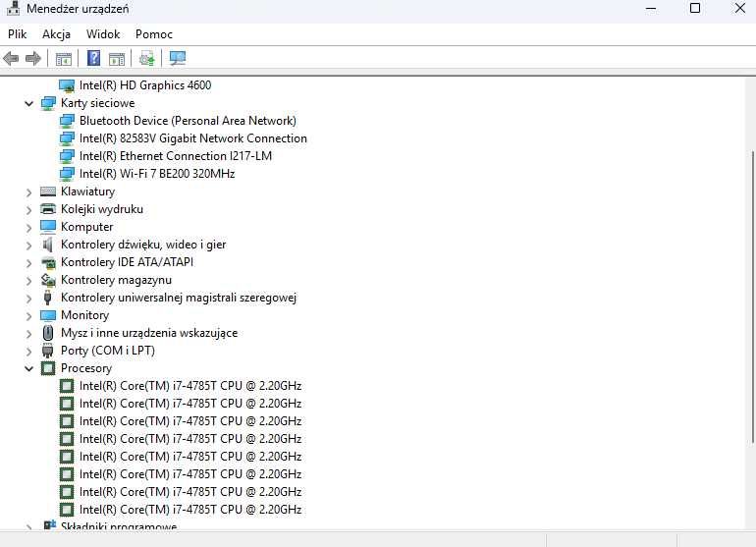The height and width of the screenshot is (547, 756).
Task: Click the Forward arrow toolbar icon
Action: [32, 59]
